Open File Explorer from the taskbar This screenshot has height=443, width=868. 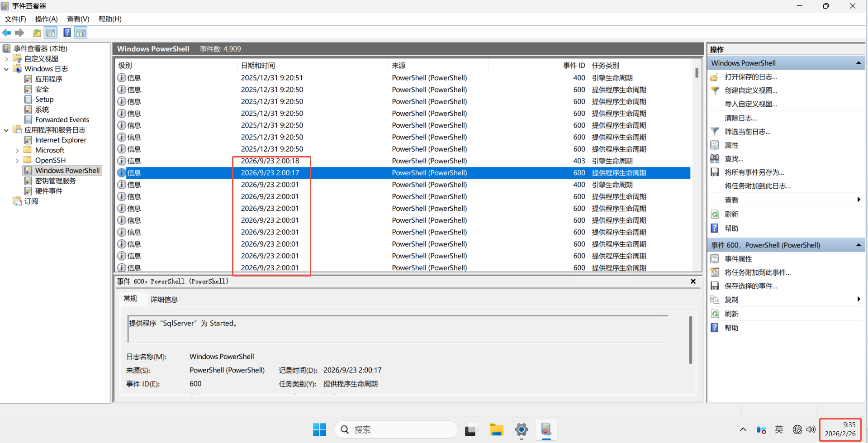click(496, 429)
